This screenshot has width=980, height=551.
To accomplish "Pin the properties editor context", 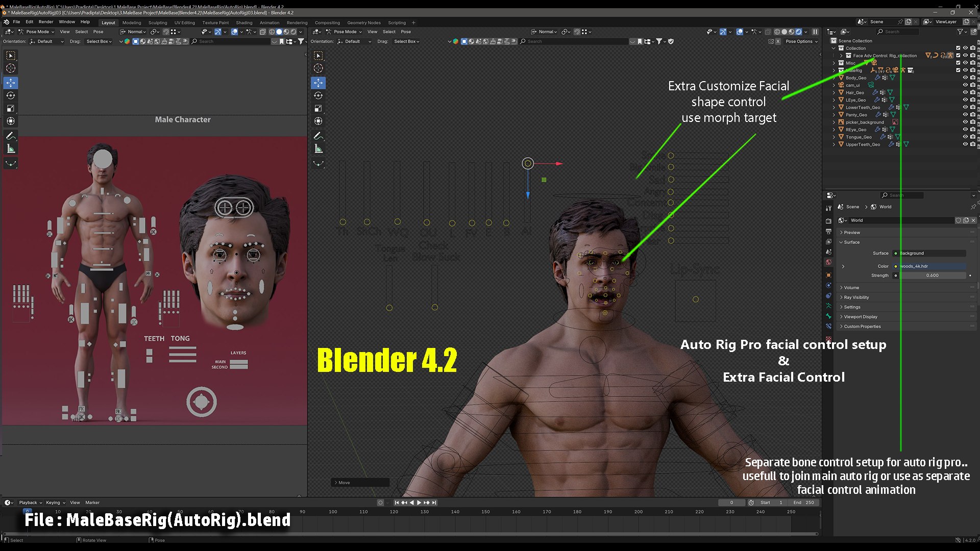I will [x=973, y=207].
